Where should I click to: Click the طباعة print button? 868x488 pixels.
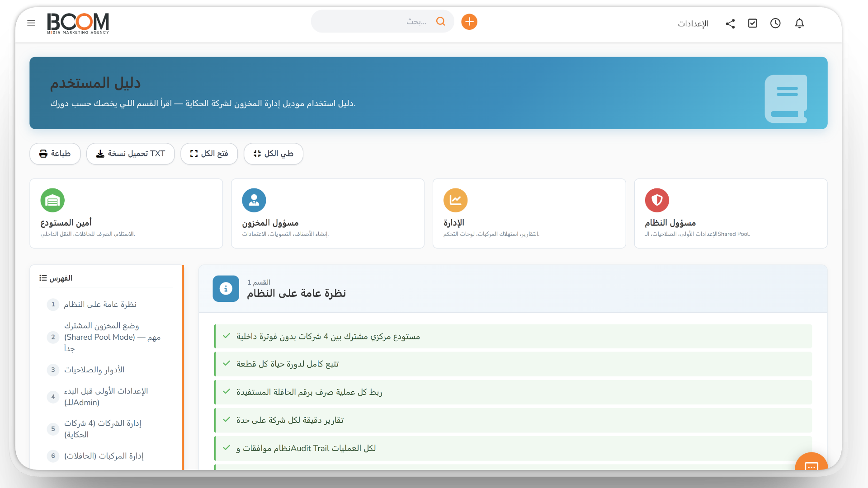click(55, 154)
